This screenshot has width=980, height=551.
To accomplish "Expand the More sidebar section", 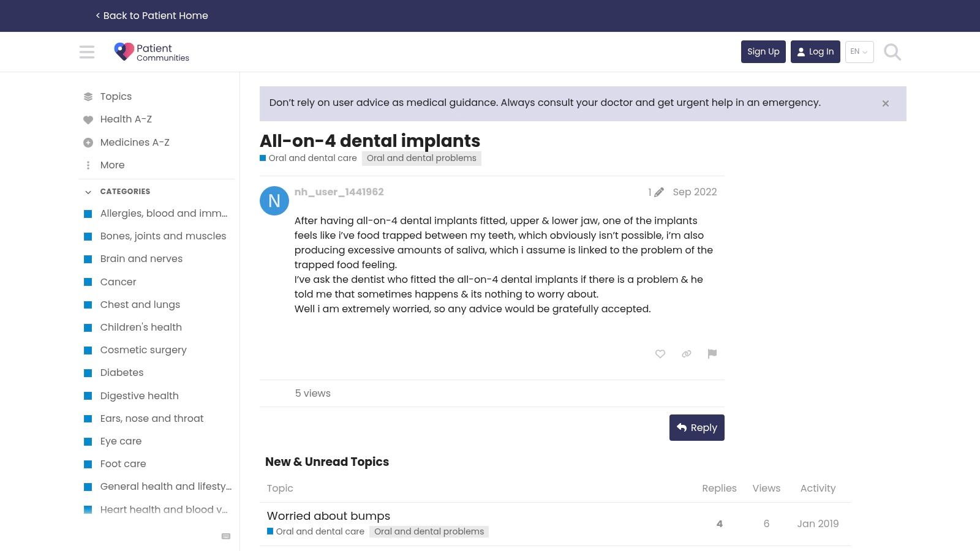I will 112,165.
